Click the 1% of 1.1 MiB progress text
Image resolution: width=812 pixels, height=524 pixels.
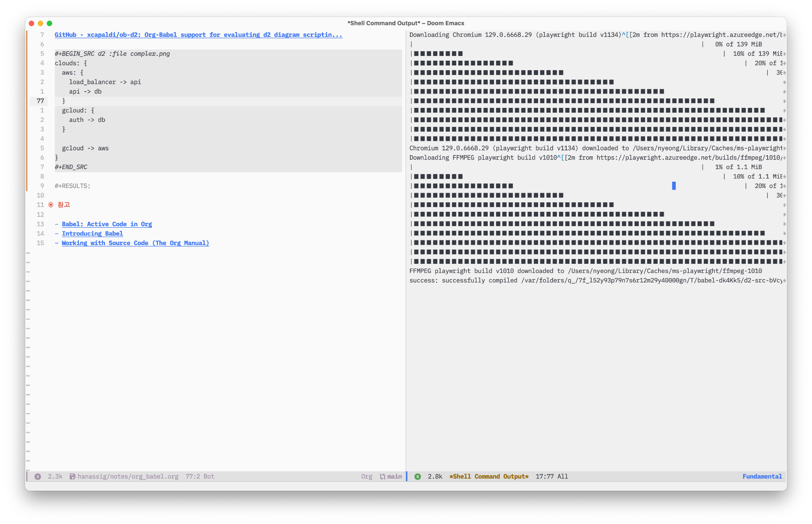pos(738,167)
